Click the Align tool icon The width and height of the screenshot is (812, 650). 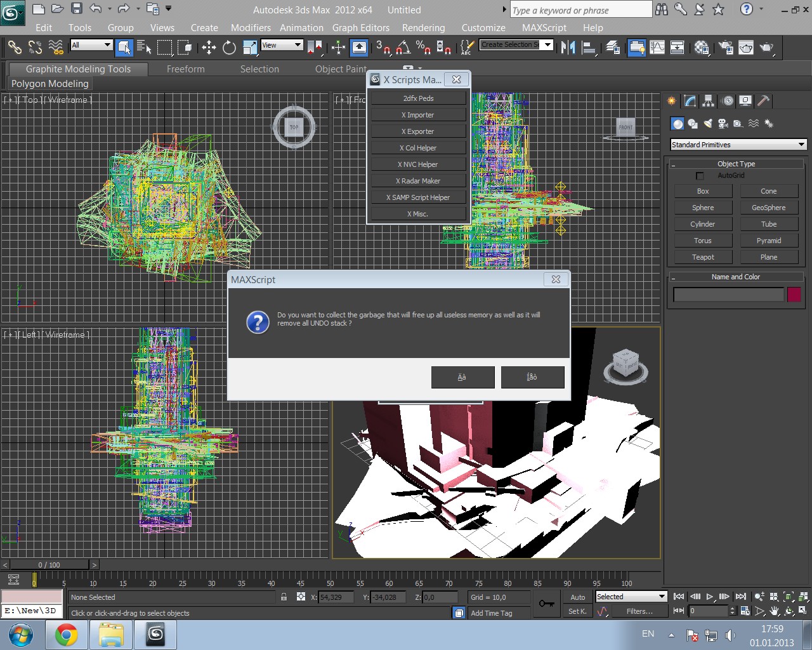pos(588,47)
